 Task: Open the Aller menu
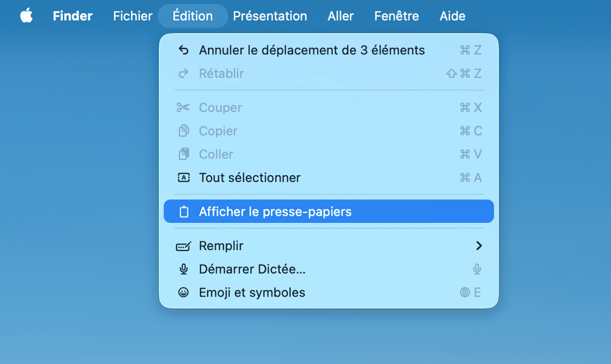[341, 16]
